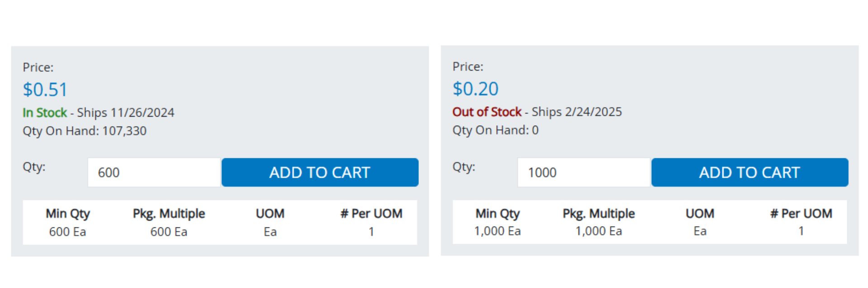Click the green In Stock label
Image resolution: width=868 pixels, height=288 pixels.
[x=45, y=113]
